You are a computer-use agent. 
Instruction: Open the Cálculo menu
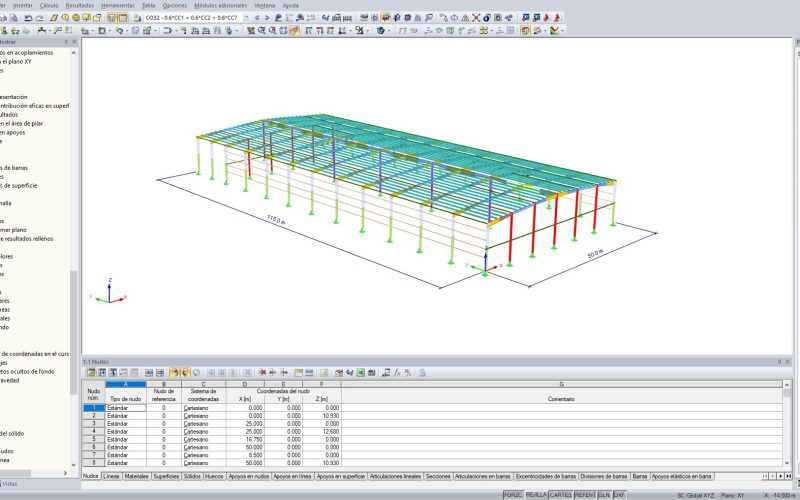pos(49,6)
